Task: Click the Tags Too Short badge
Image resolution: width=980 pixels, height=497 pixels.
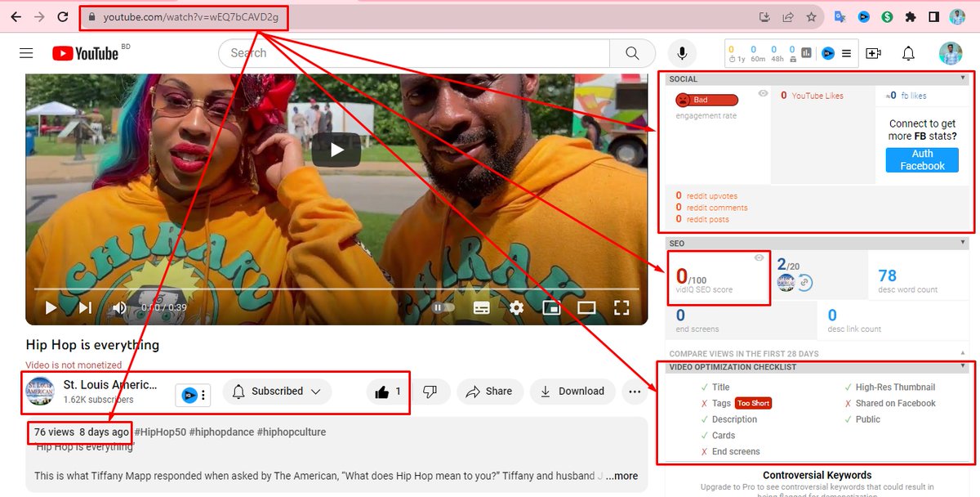Action: coord(753,403)
